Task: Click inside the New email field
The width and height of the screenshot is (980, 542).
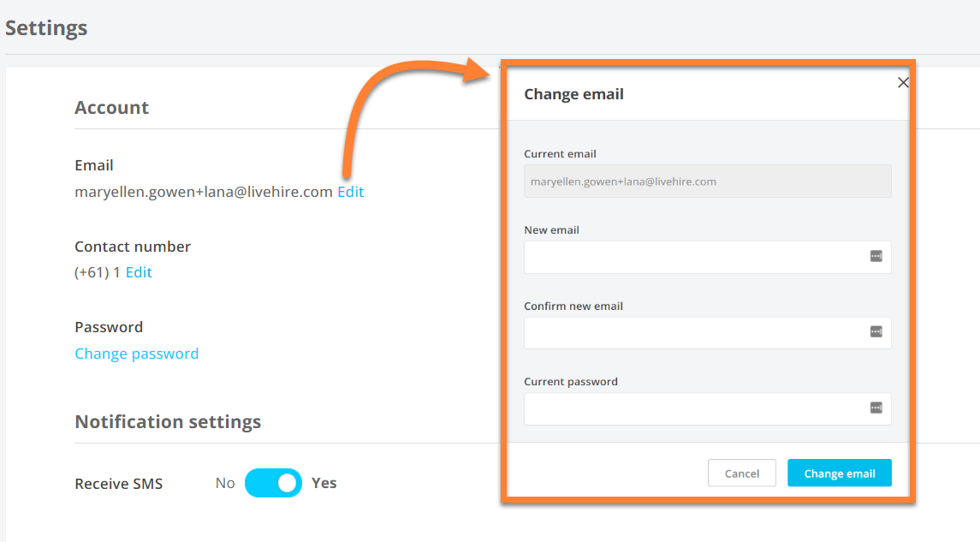Action: click(685, 257)
